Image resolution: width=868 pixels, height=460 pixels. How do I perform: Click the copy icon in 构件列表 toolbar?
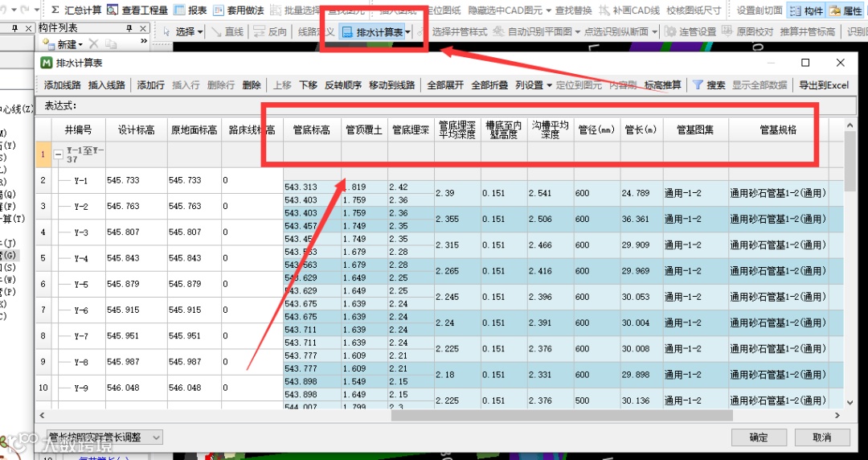tap(111, 43)
